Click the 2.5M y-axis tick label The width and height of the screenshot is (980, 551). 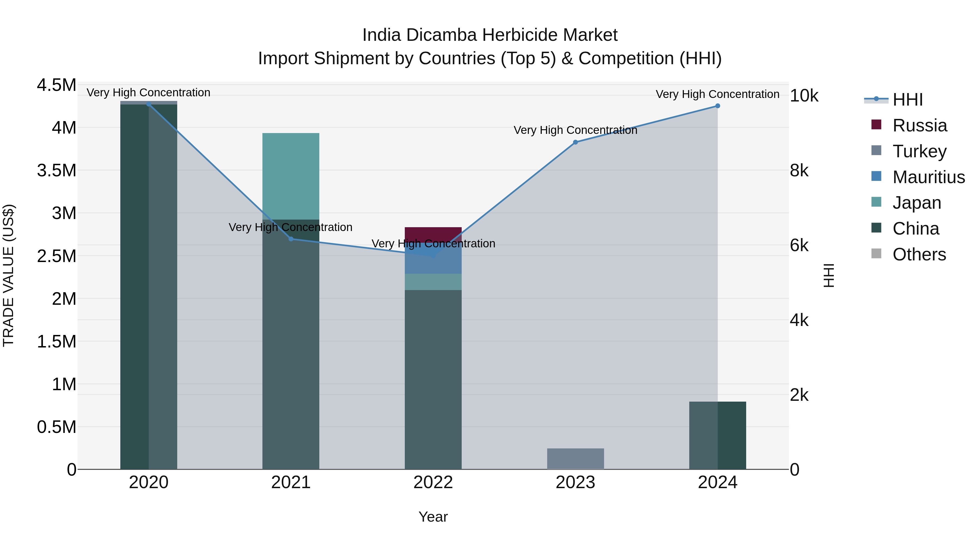point(57,256)
